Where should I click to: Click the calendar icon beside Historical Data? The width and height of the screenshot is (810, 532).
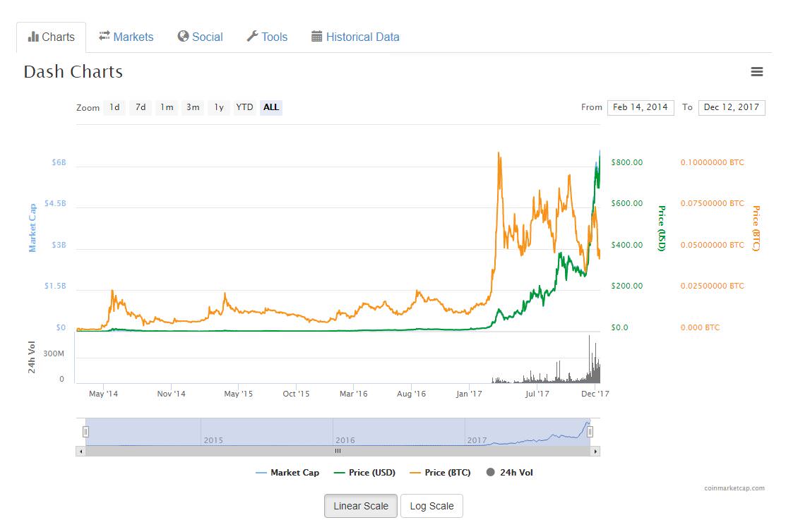(316, 37)
